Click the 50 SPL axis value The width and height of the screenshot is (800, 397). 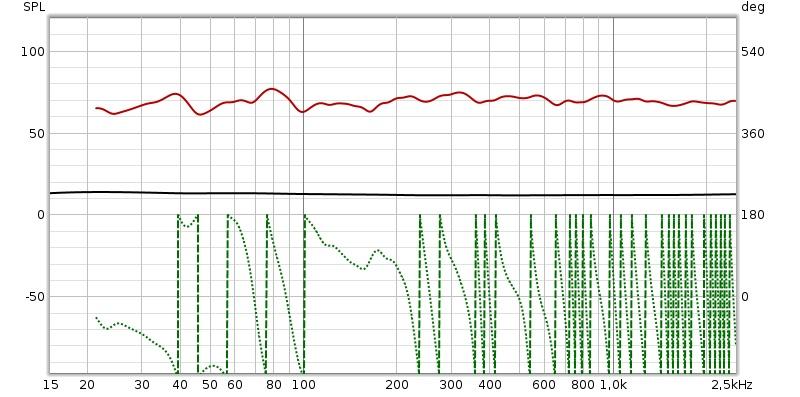pos(37,134)
